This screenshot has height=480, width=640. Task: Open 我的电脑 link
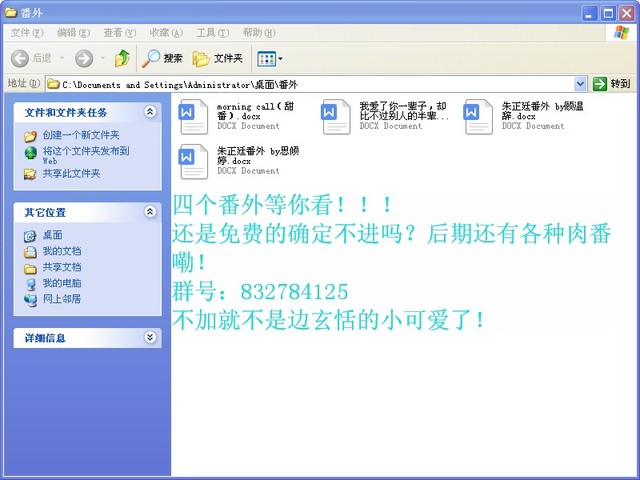62,283
